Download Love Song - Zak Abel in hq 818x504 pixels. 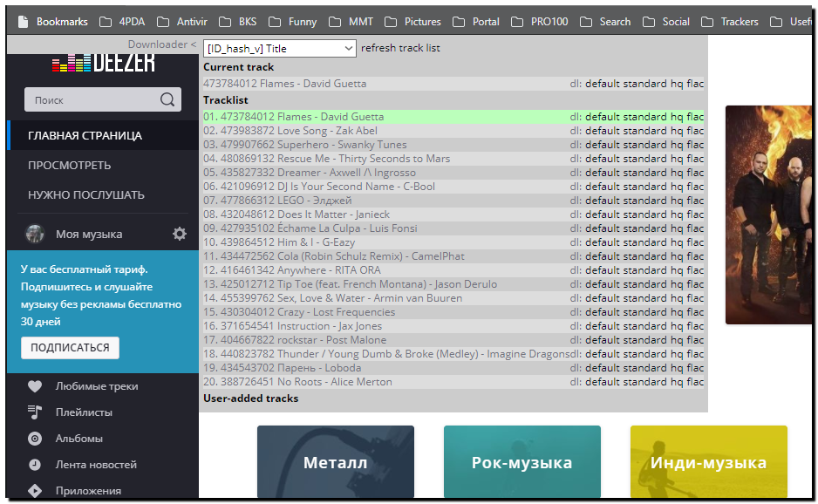tap(677, 131)
